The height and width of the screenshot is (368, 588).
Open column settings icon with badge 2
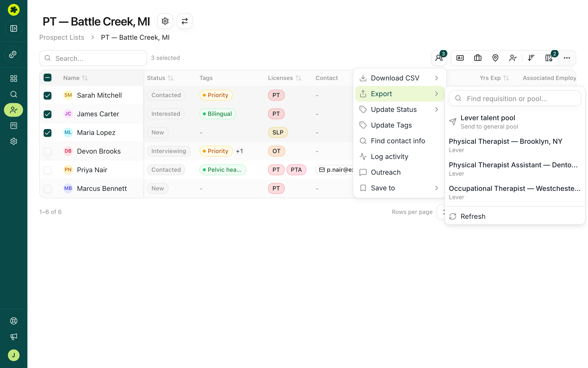click(x=549, y=58)
